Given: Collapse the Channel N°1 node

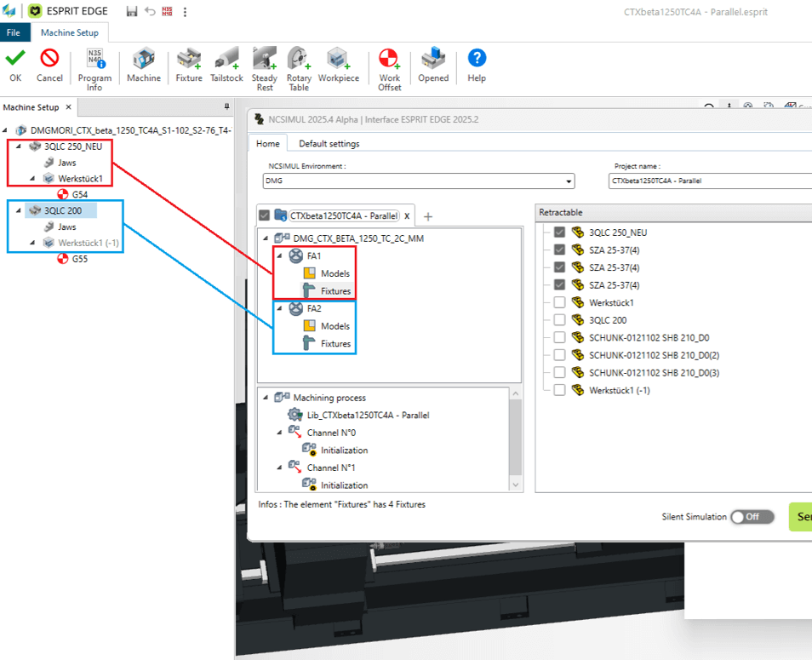Looking at the screenshot, I should click(280, 468).
